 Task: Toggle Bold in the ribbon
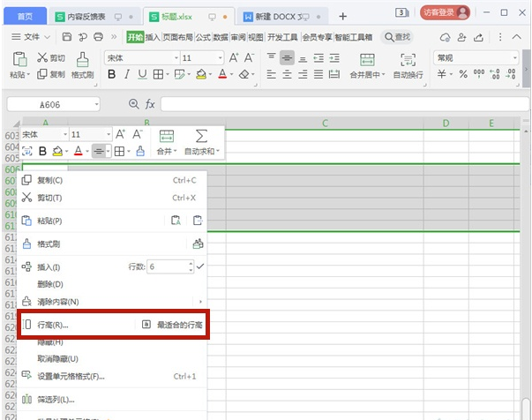[x=111, y=74]
